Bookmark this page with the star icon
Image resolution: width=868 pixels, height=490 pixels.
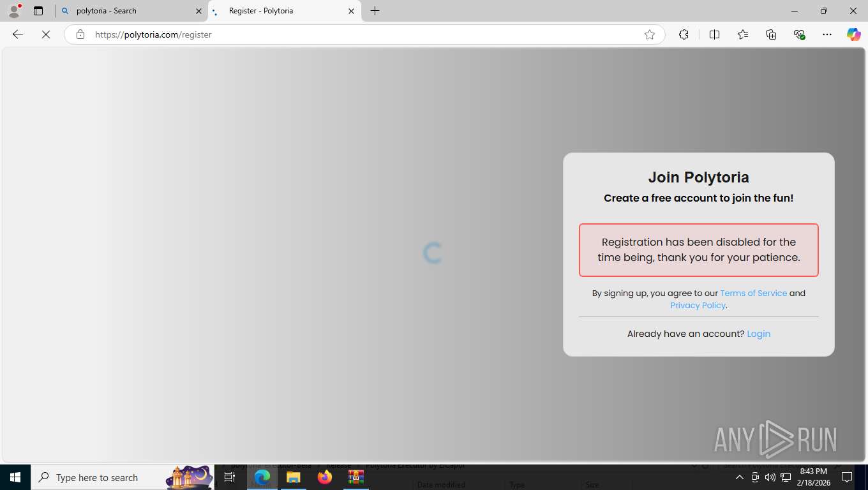pyautogui.click(x=650, y=34)
